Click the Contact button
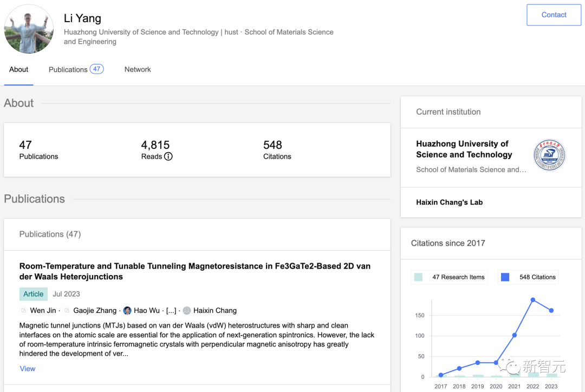Viewport: 585px width, 392px height. (x=554, y=15)
